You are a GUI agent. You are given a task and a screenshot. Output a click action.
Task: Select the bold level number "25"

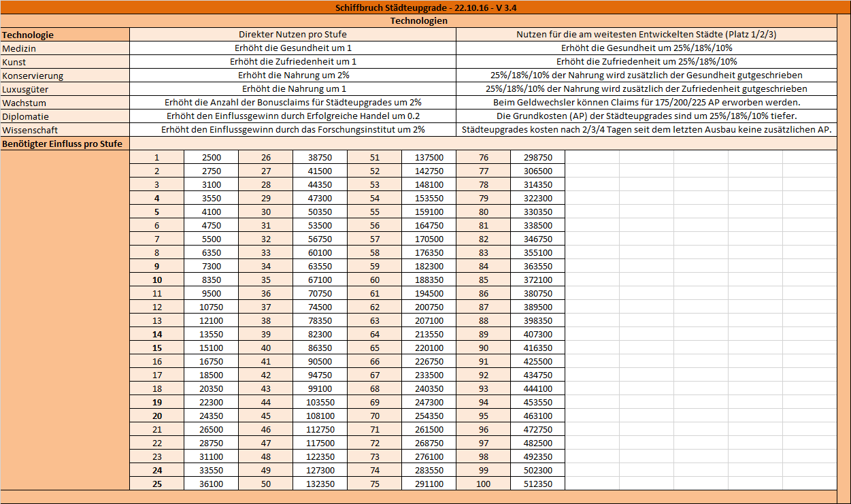point(156,484)
